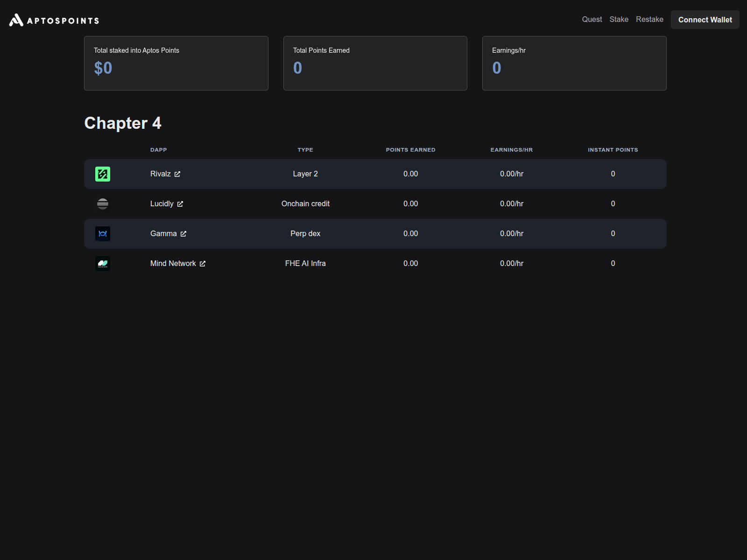The width and height of the screenshot is (747, 560).
Task: Click the Earnings/hr summary card
Action: pos(574,63)
